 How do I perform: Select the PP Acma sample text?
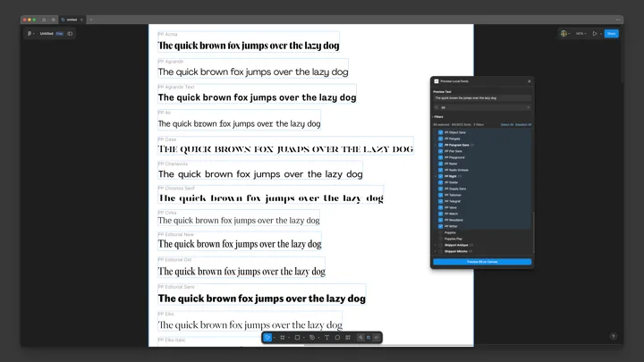click(249, 46)
